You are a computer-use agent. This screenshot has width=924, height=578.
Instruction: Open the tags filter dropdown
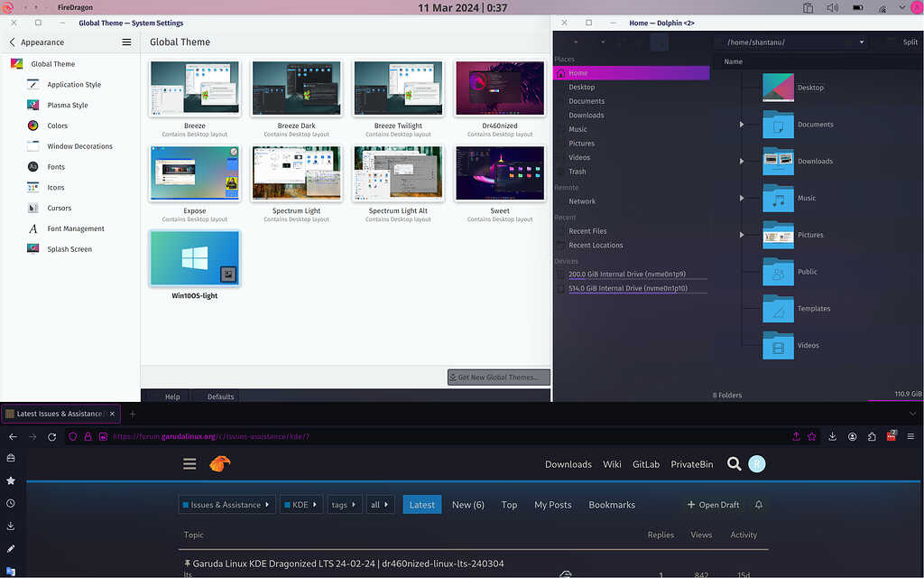click(344, 505)
